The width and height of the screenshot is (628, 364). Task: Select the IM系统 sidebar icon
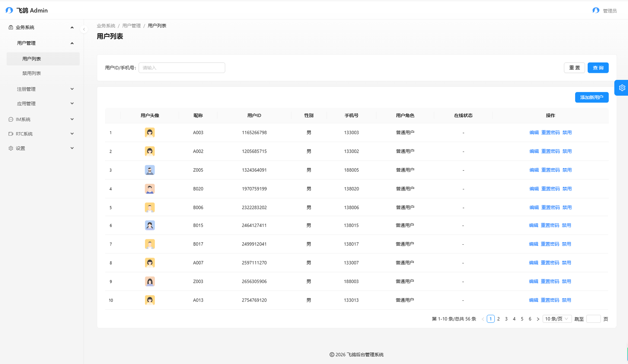11,119
